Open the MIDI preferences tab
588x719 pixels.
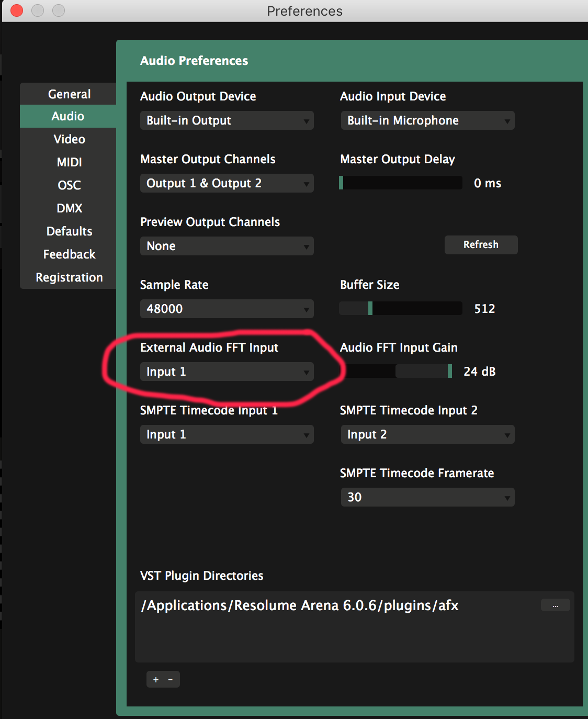point(69,162)
